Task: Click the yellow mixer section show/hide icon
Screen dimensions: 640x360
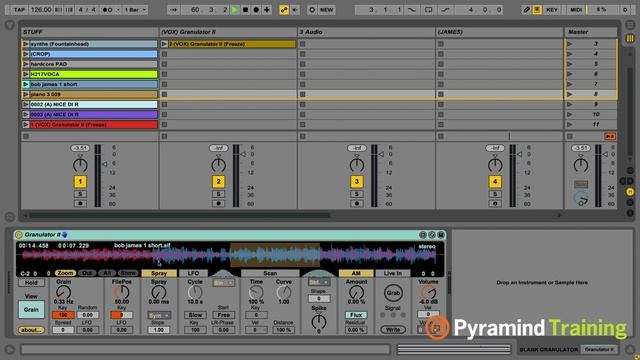Action: tap(630, 191)
